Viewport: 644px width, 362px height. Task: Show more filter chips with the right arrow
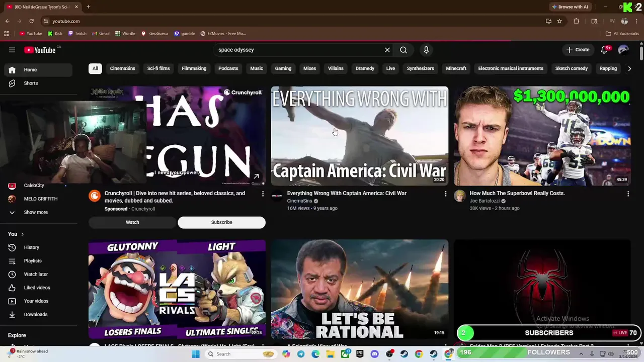click(x=629, y=68)
